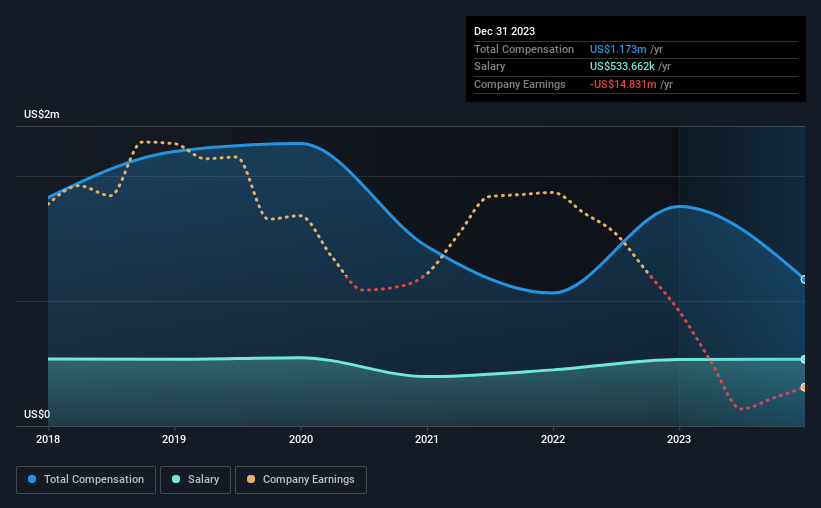The width and height of the screenshot is (821, 508).
Task: Click the Dec 31 2023 tooltip date
Action: (504, 31)
